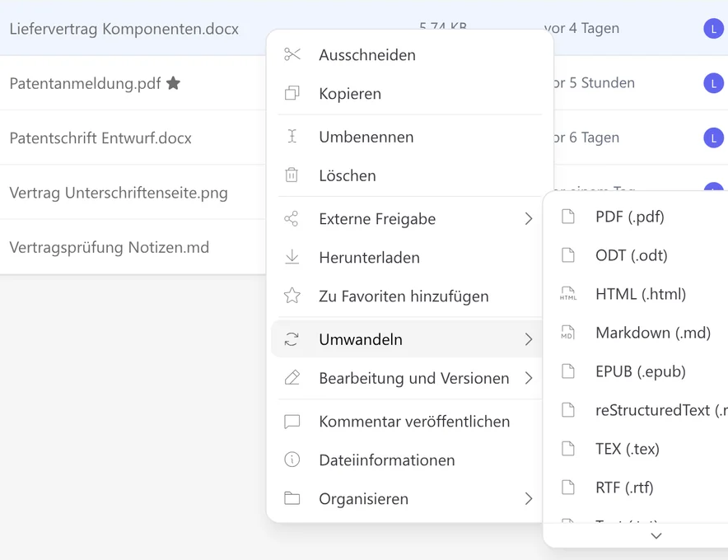Click the '6 Tagen' date cell
This screenshot has width=728, height=560.
[586, 138]
